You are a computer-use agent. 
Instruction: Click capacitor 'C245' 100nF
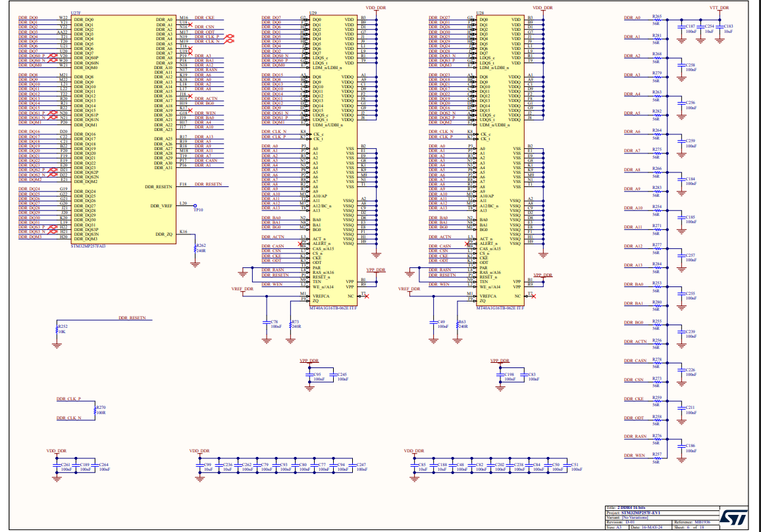click(x=334, y=376)
